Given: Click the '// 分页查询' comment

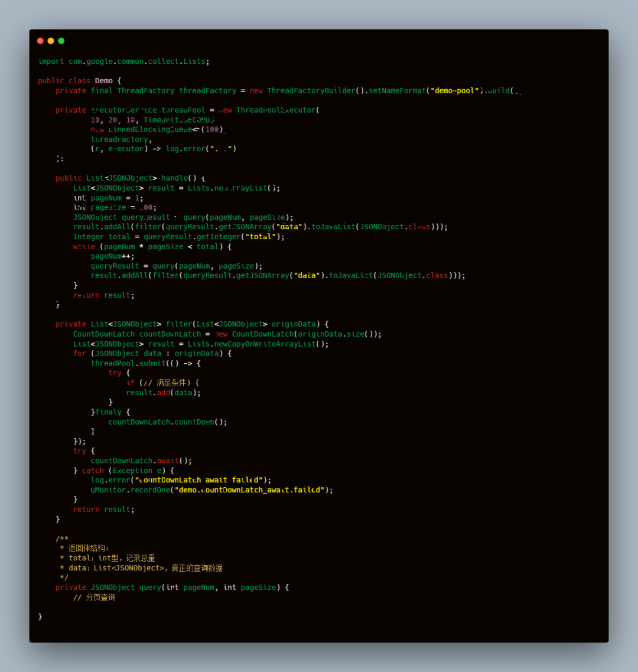Looking at the screenshot, I should point(95,598).
